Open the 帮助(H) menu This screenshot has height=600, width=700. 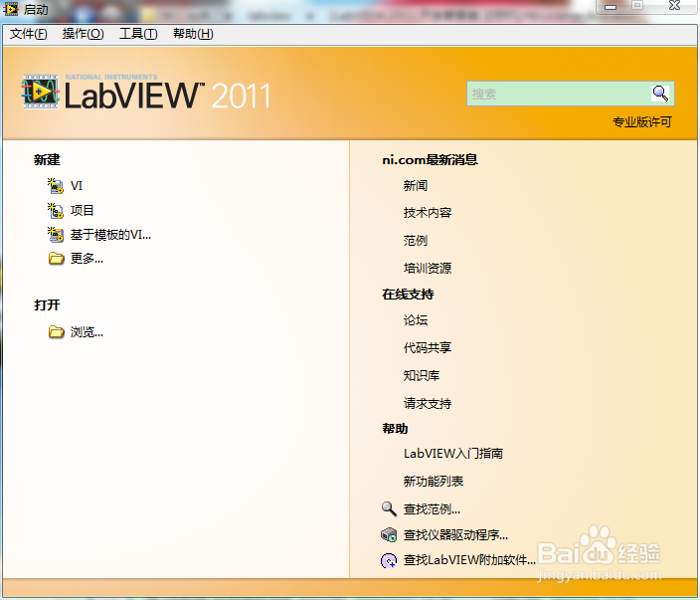point(193,34)
